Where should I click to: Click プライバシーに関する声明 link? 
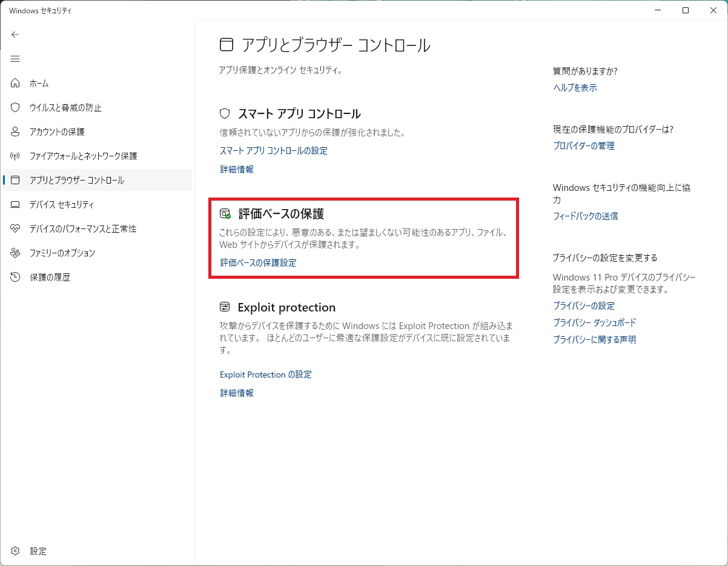click(595, 339)
